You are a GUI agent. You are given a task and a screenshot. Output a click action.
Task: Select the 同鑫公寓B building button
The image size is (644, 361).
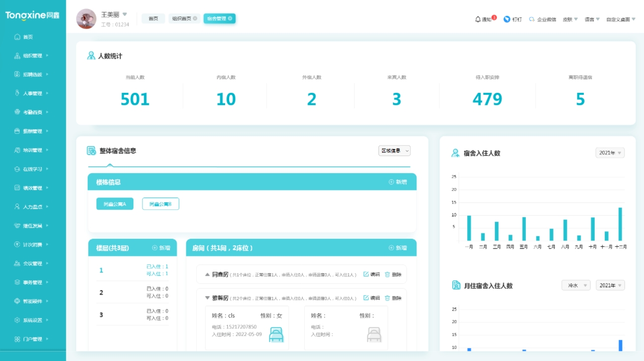[x=161, y=204]
